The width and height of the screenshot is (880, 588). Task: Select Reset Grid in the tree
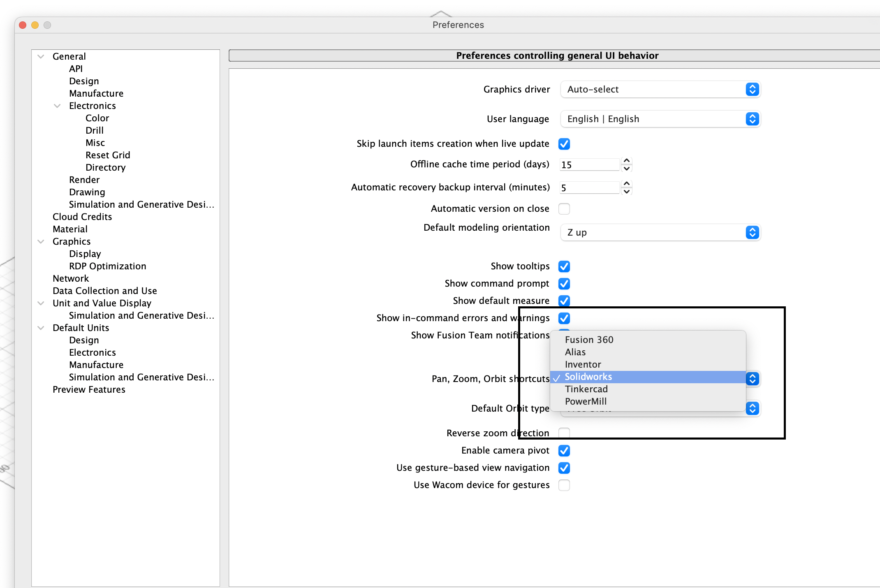pos(108,155)
